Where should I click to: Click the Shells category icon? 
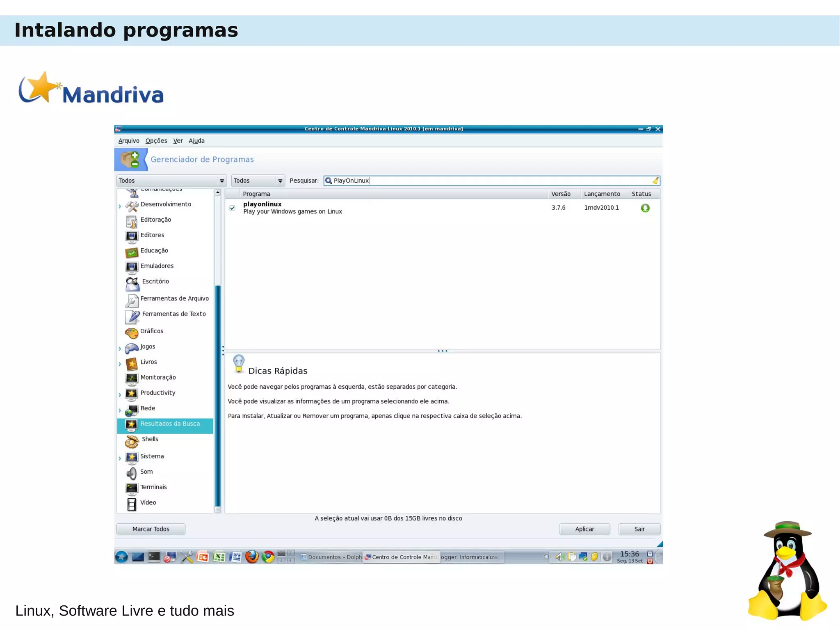[132, 441]
